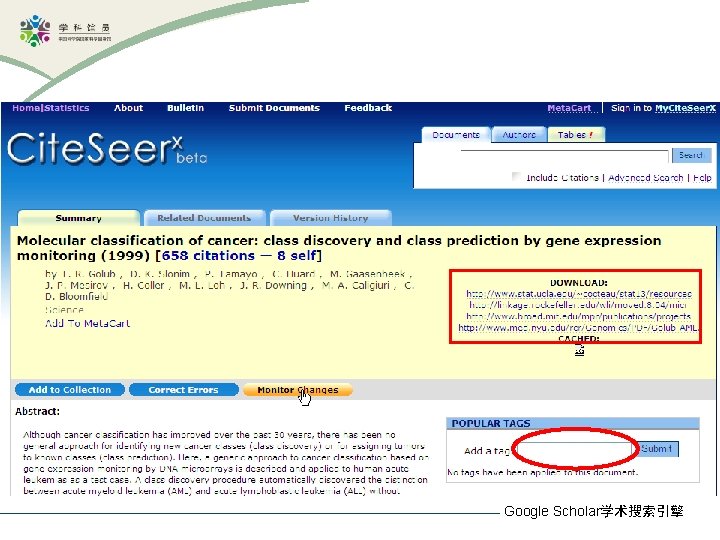Sign in via the MyCiteSeerX link
Image resolution: width=720 pixels, height=540 pixels.
[685, 108]
